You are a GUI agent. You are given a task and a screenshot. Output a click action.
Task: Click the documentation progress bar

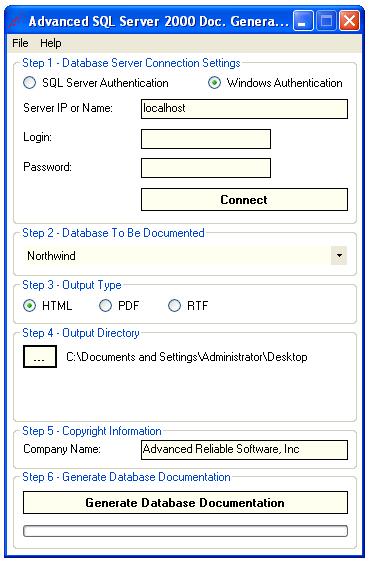[x=185, y=531]
